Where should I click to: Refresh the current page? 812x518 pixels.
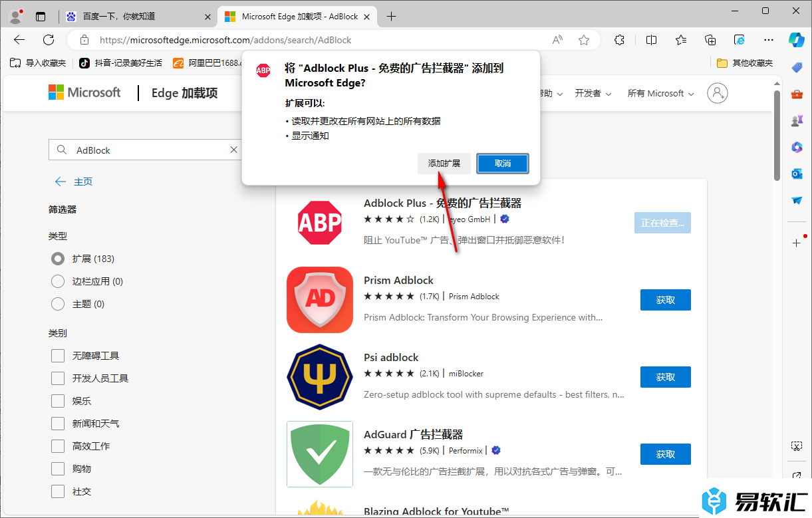(x=49, y=40)
